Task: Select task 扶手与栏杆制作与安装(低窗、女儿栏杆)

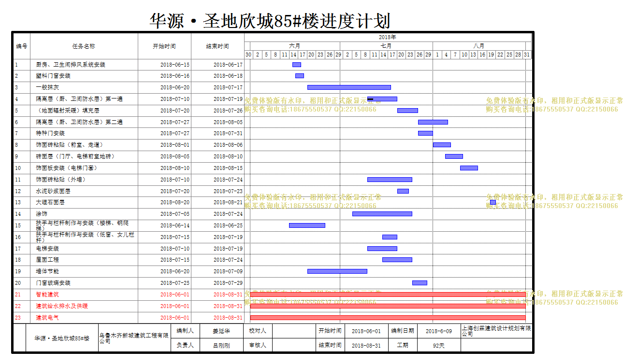Action: (x=85, y=237)
